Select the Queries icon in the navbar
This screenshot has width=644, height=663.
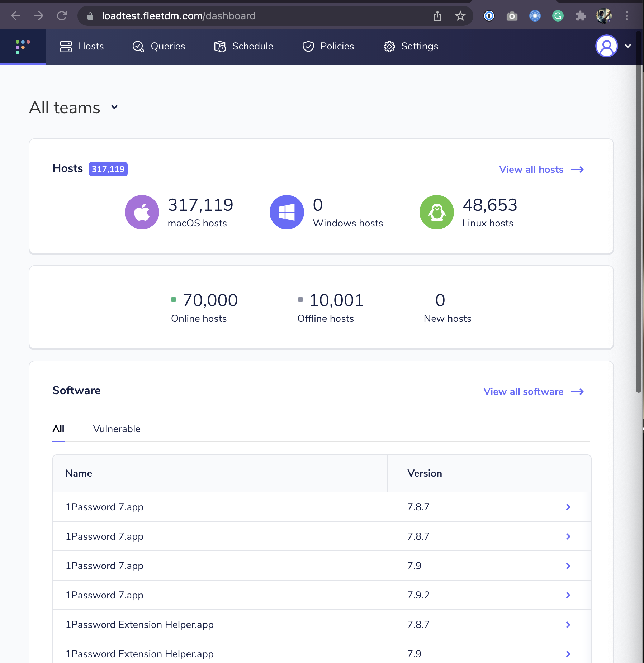coord(138,46)
